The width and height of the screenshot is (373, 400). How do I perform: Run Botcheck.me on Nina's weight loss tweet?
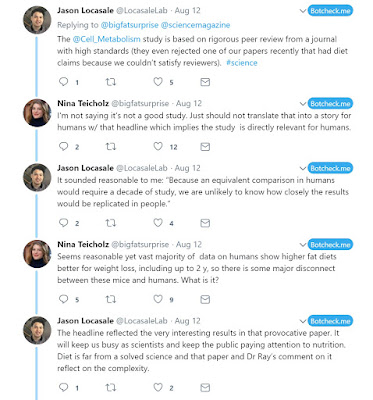tap(330, 245)
